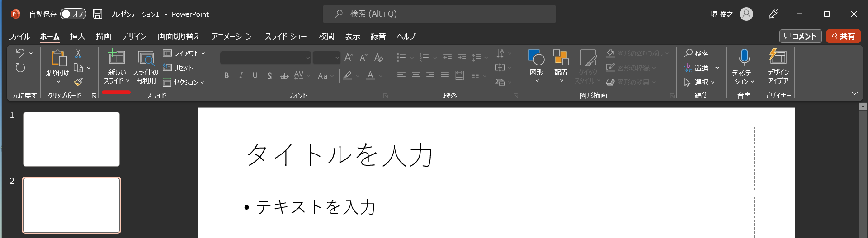Image resolution: width=868 pixels, height=238 pixels.
Task: Toggle AutoSave (自動保存) switch
Action: (x=73, y=14)
